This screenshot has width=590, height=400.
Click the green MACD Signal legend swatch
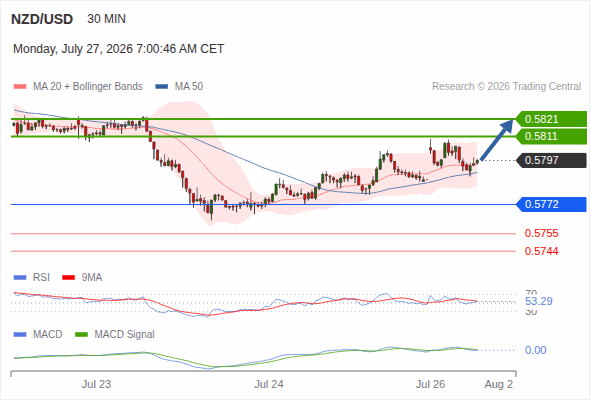click(x=81, y=335)
